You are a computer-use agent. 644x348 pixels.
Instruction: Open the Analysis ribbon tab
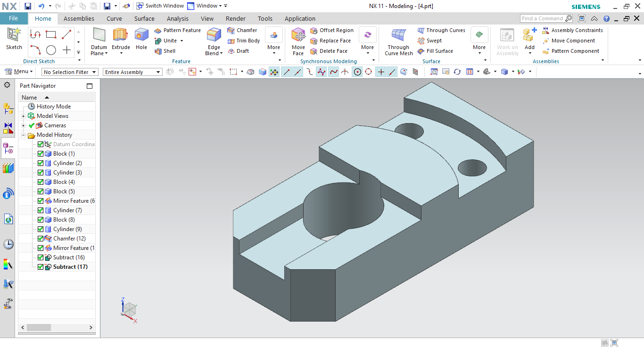pos(178,19)
